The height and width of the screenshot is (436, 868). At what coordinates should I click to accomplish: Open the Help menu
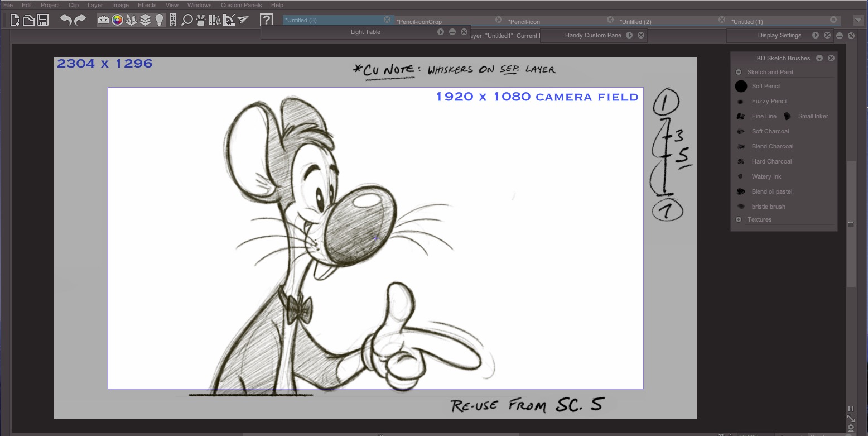277,5
